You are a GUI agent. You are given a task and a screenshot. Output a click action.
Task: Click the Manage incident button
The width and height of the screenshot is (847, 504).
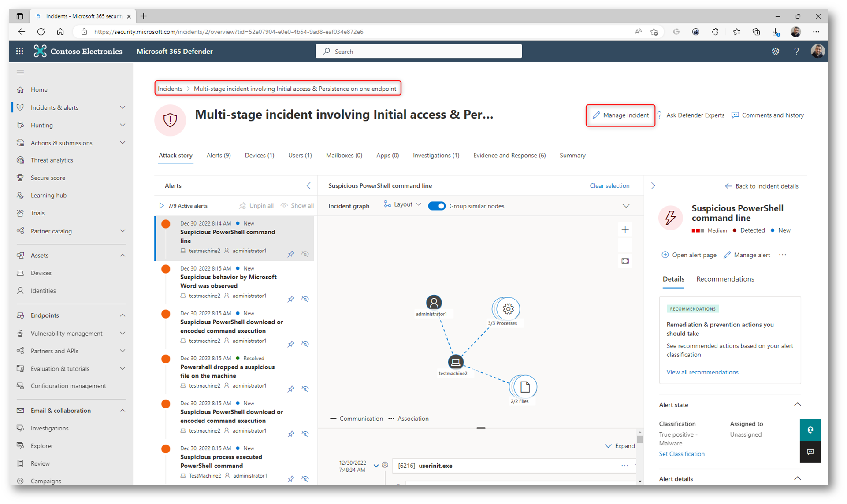point(620,115)
